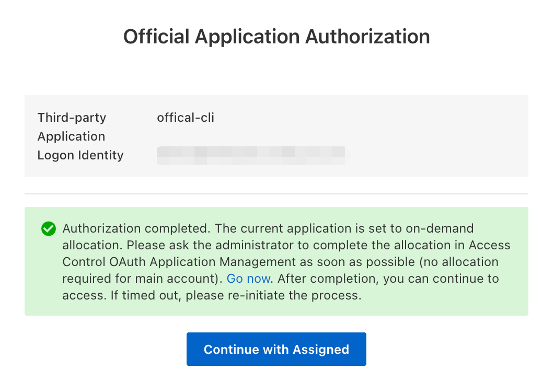Click the word "administrator" in the notice
The height and width of the screenshot is (392, 554).
pos(244,245)
